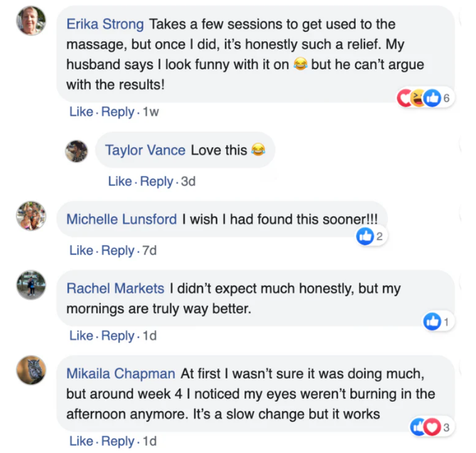Like Michelle Lunsford's comment

point(81,251)
